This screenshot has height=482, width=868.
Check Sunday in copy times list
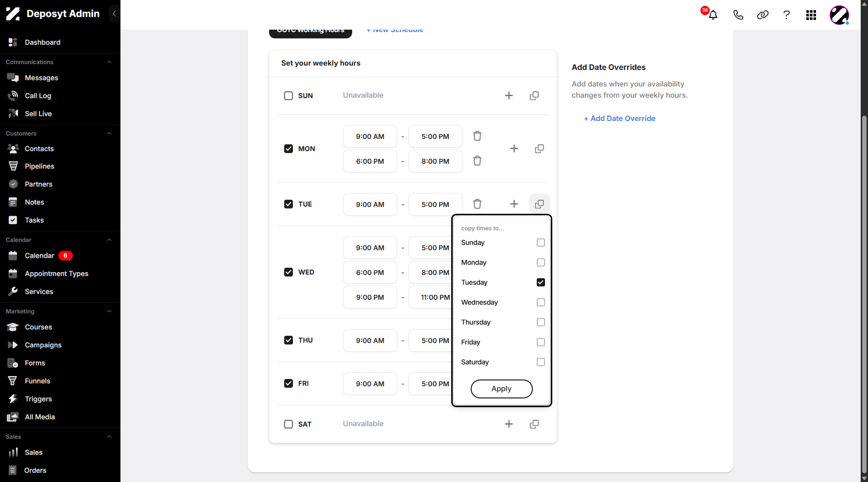pyautogui.click(x=541, y=242)
